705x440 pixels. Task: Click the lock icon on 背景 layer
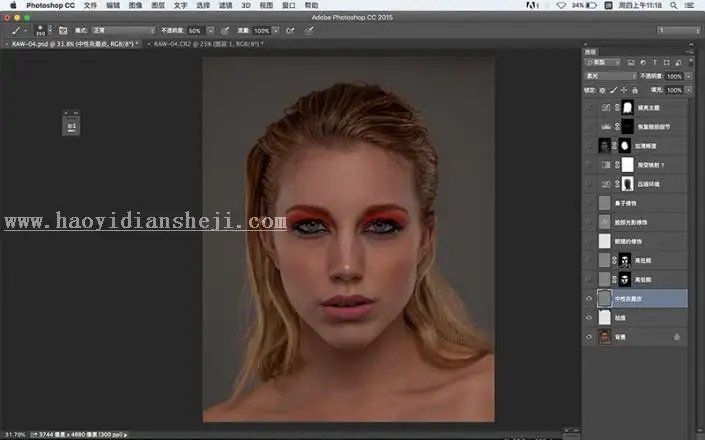[677, 337]
